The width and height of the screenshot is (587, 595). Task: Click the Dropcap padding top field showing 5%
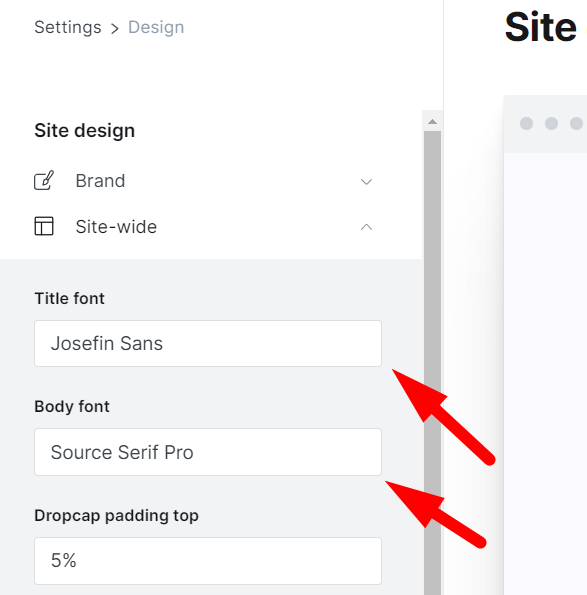tap(208, 561)
